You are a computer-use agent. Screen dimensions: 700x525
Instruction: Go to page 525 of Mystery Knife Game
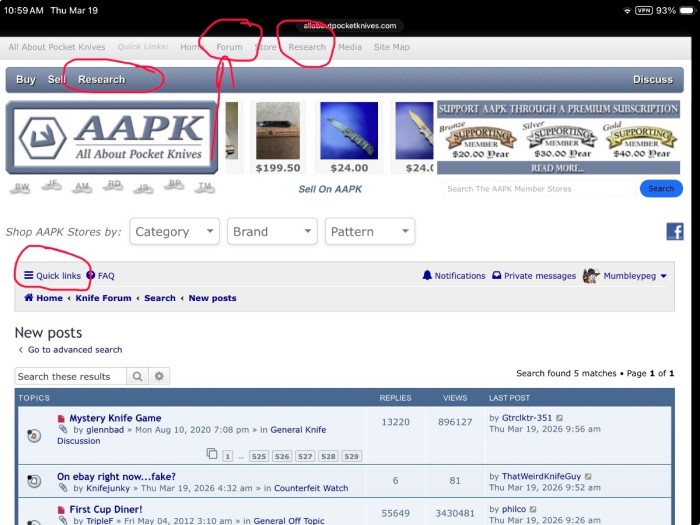pyautogui.click(x=258, y=456)
